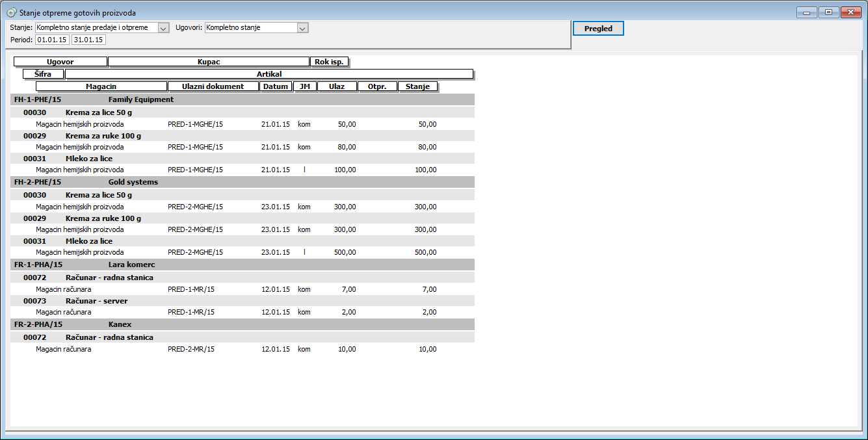
Task: Click buyer name Lara komerc
Action: click(x=132, y=265)
